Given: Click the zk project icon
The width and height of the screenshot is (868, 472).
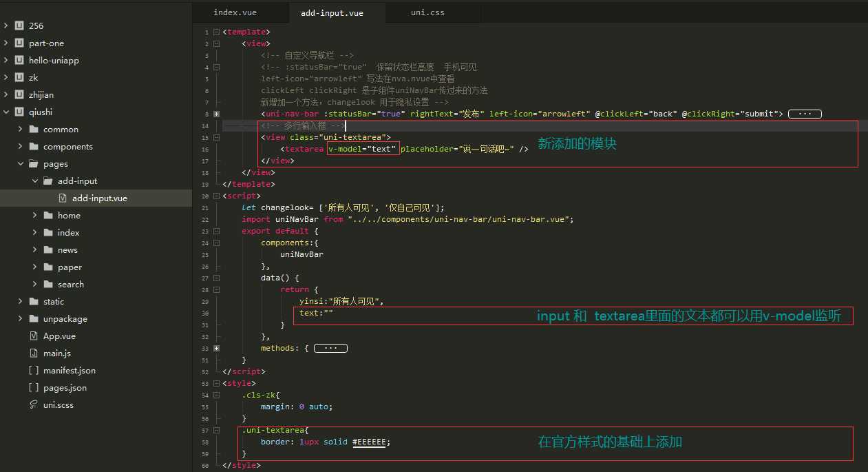Looking at the screenshot, I should pyautogui.click(x=20, y=77).
